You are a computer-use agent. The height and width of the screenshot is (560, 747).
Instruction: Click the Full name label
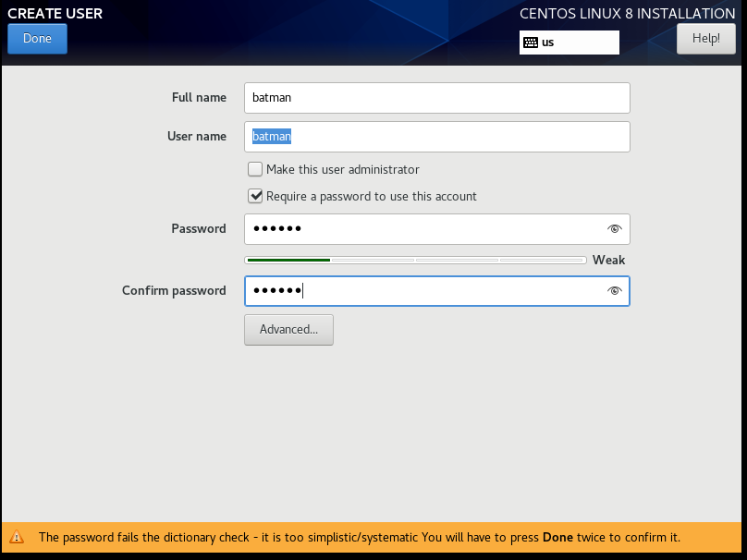199,98
